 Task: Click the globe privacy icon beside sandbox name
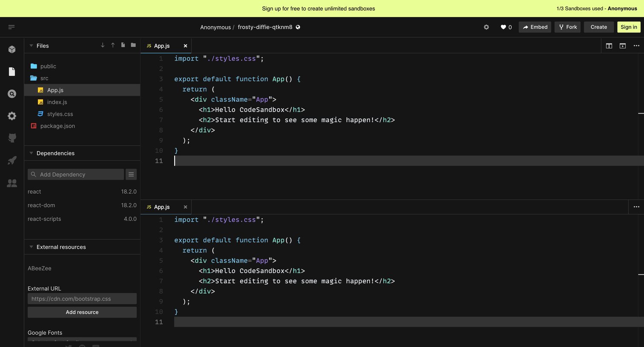298,27
